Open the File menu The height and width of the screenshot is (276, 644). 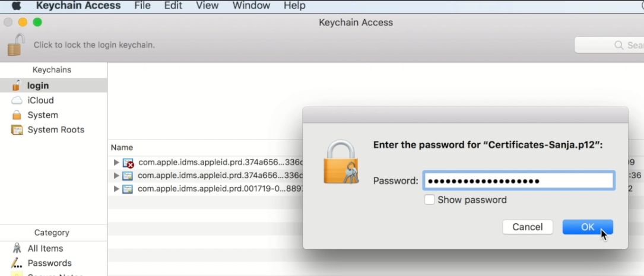click(142, 6)
